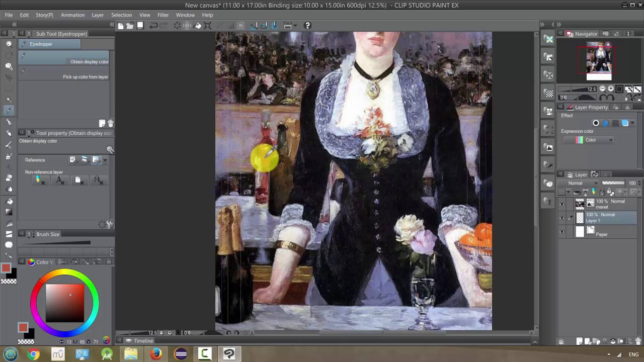Toggle visibility of Layer 1
The width and height of the screenshot is (644, 362).
point(562,218)
